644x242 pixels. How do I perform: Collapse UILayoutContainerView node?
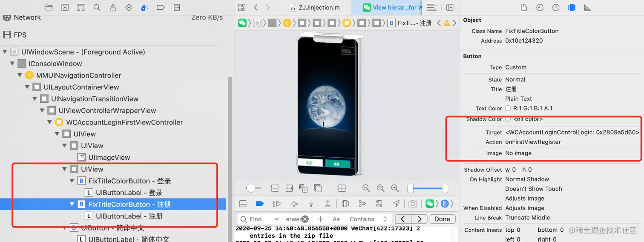(27, 87)
